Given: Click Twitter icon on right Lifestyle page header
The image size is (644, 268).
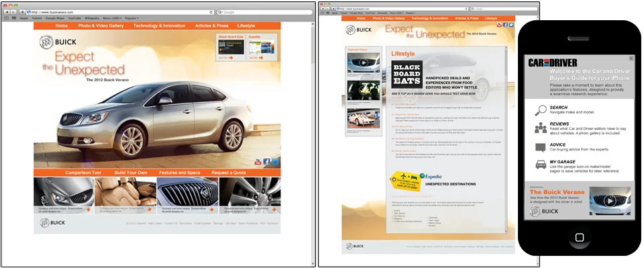Looking at the screenshot, I should click(x=511, y=25).
